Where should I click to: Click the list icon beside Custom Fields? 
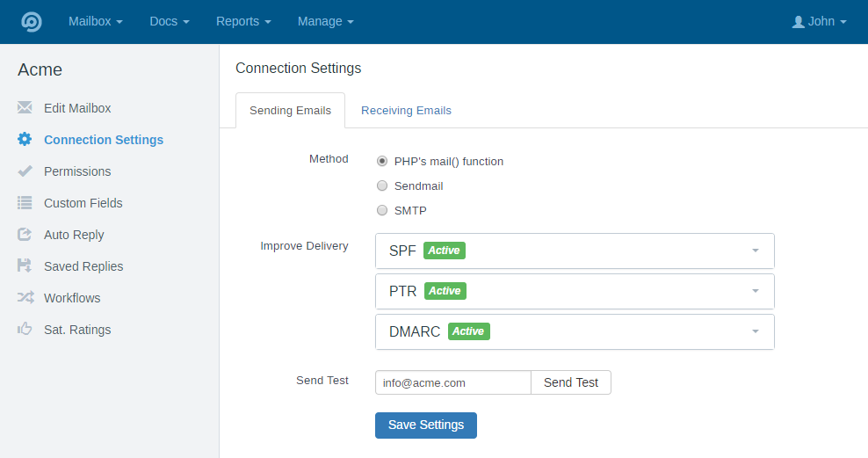click(x=25, y=202)
